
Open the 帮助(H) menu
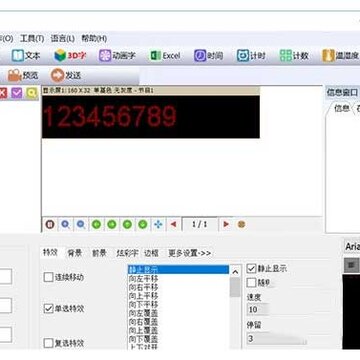pyautogui.click(x=94, y=38)
